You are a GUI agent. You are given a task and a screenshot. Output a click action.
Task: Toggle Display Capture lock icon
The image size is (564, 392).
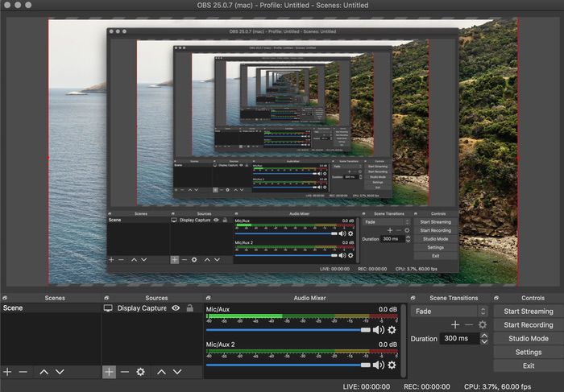[x=190, y=308]
